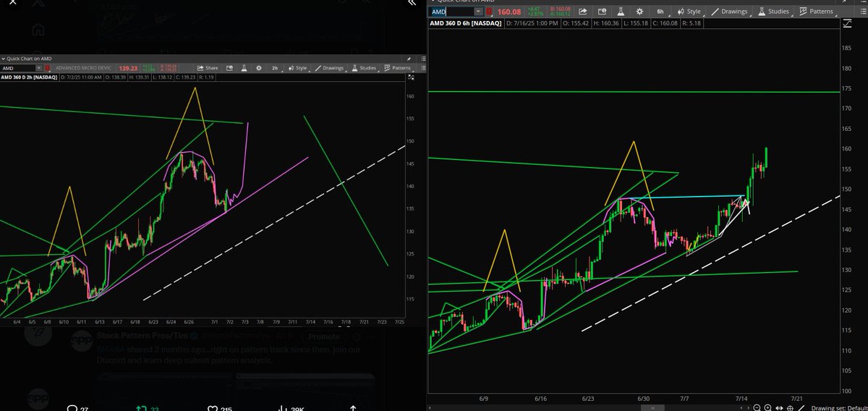Open chart settings gear in right chart
Screen dimensions: 868x411
point(639,12)
